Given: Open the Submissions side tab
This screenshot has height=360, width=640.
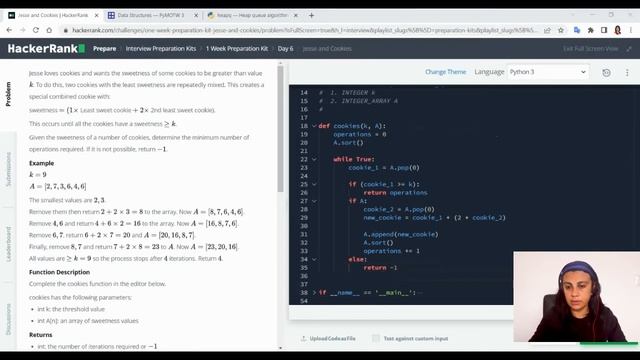Looking at the screenshot, I should [x=8, y=169].
